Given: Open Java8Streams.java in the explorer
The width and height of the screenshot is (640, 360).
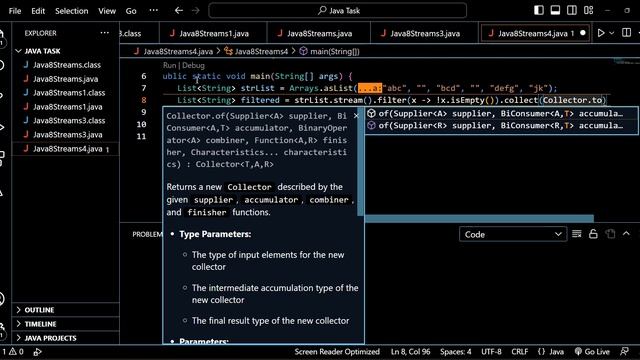Looking at the screenshot, I should [x=66, y=79].
